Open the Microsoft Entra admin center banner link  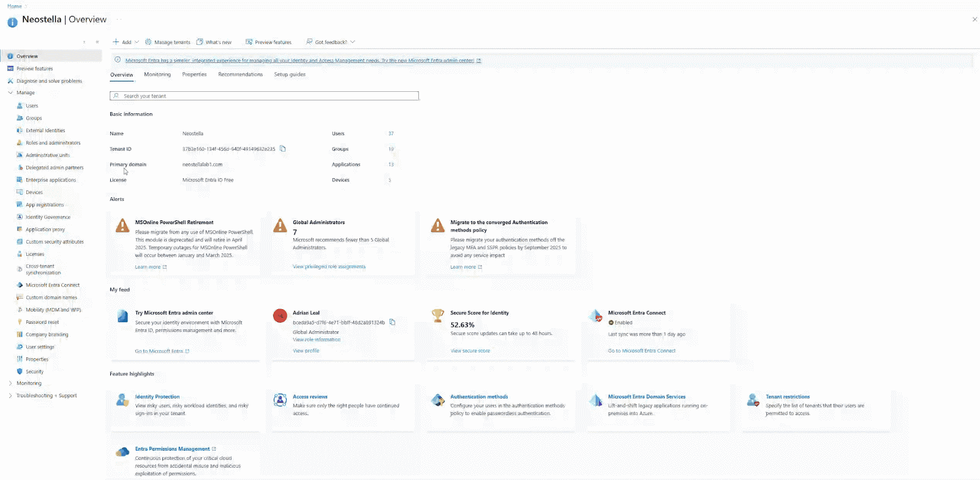(x=303, y=61)
